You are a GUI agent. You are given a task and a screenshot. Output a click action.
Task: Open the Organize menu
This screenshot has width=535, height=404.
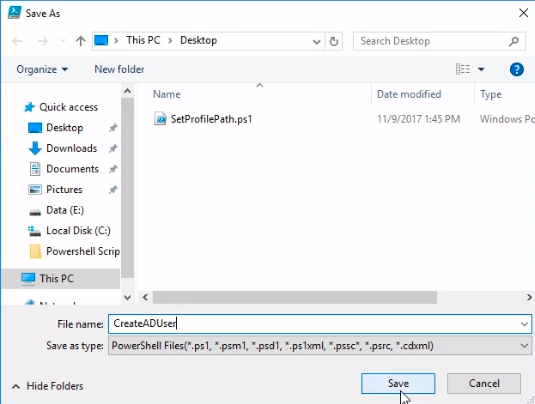42,69
